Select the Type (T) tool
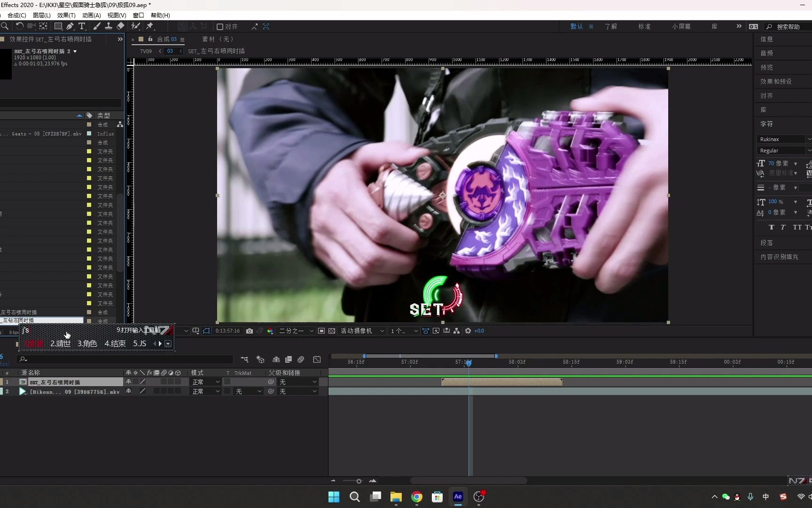 (x=82, y=26)
